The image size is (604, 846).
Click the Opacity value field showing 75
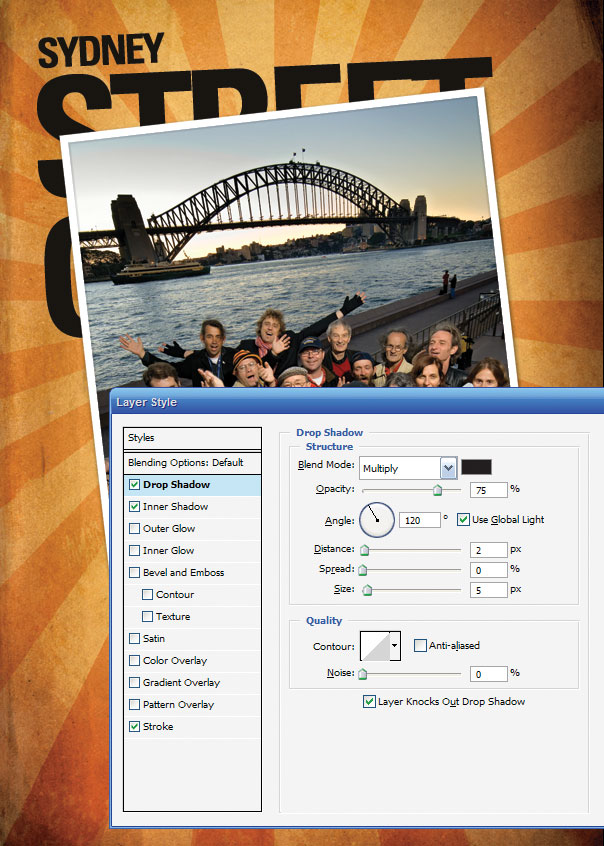[488, 490]
